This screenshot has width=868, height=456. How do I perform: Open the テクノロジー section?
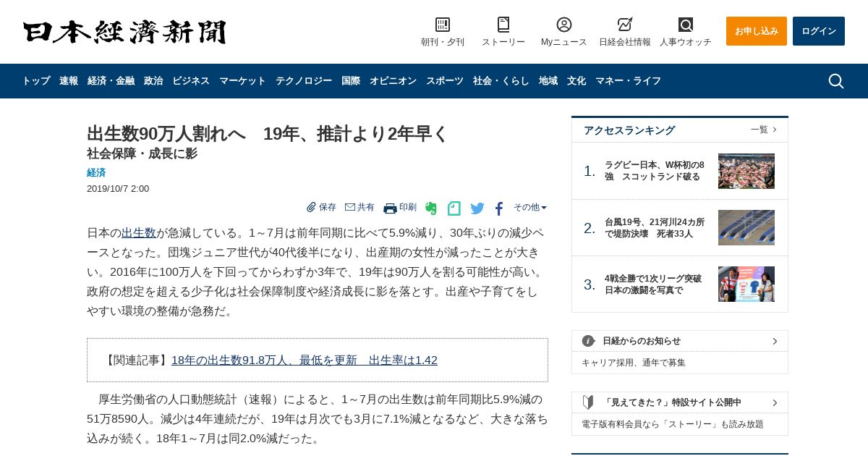click(304, 81)
